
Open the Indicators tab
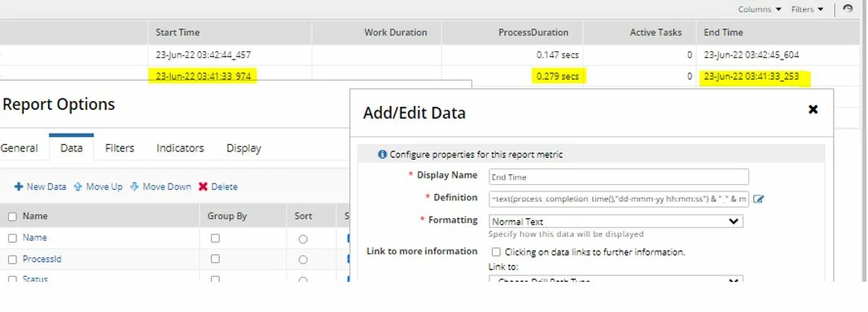[180, 148]
